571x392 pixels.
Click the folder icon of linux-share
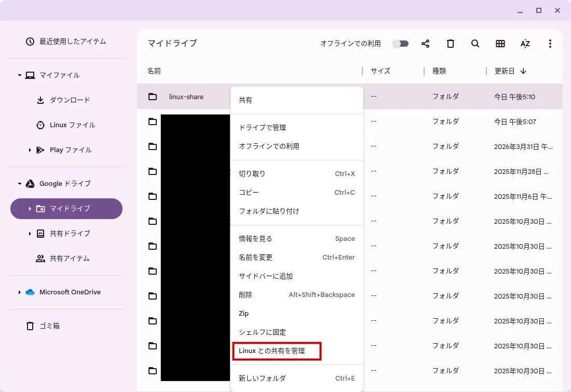click(x=153, y=97)
